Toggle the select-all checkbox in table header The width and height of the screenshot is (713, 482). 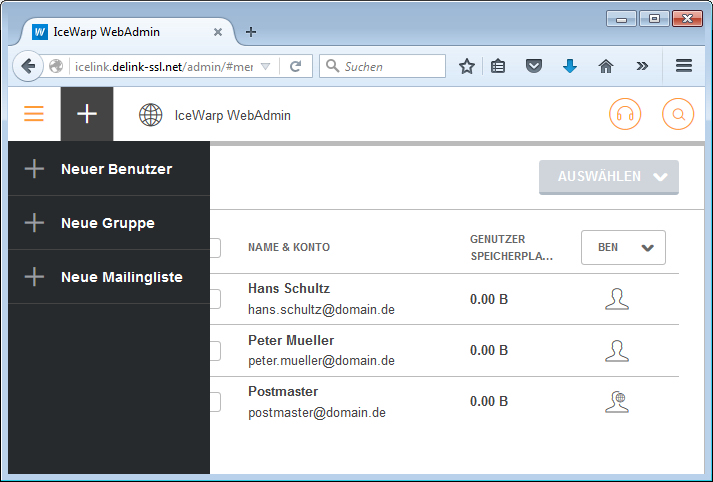[214, 247]
